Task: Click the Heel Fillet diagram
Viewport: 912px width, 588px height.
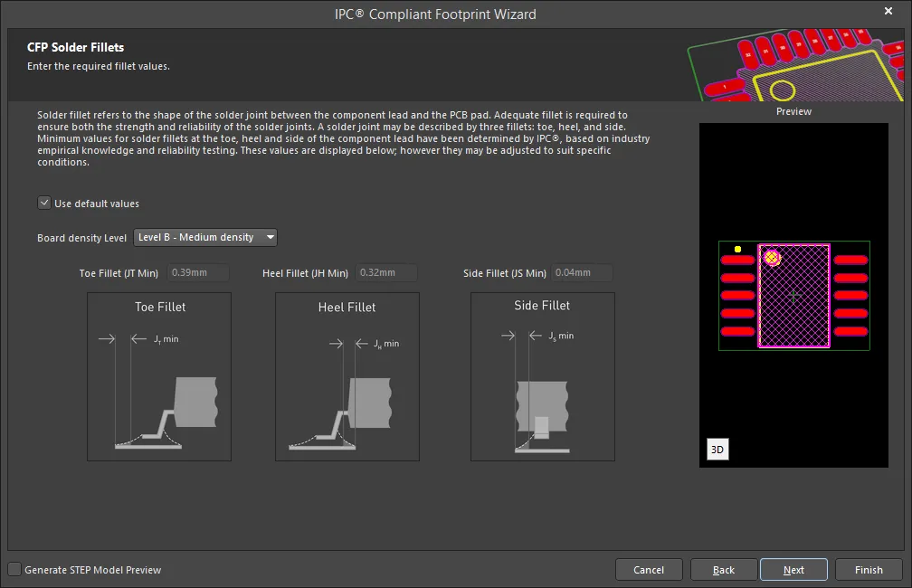Action: [x=347, y=377]
